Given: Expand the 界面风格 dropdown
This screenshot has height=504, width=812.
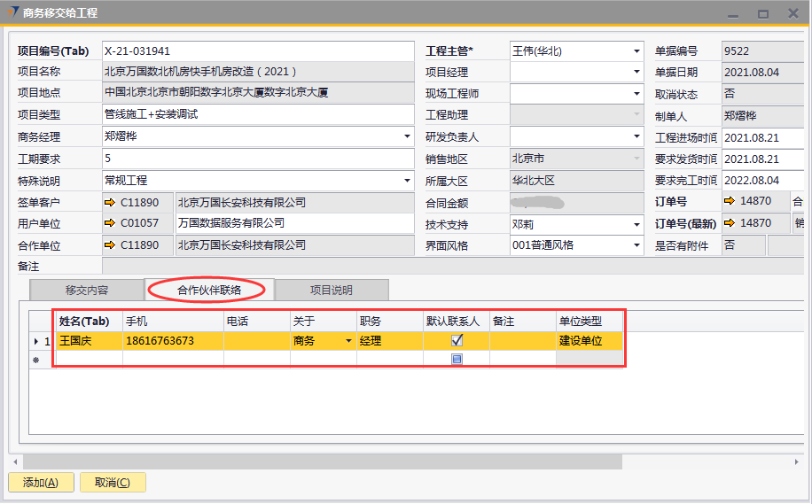Looking at the screenshot, I should [636, 245].
